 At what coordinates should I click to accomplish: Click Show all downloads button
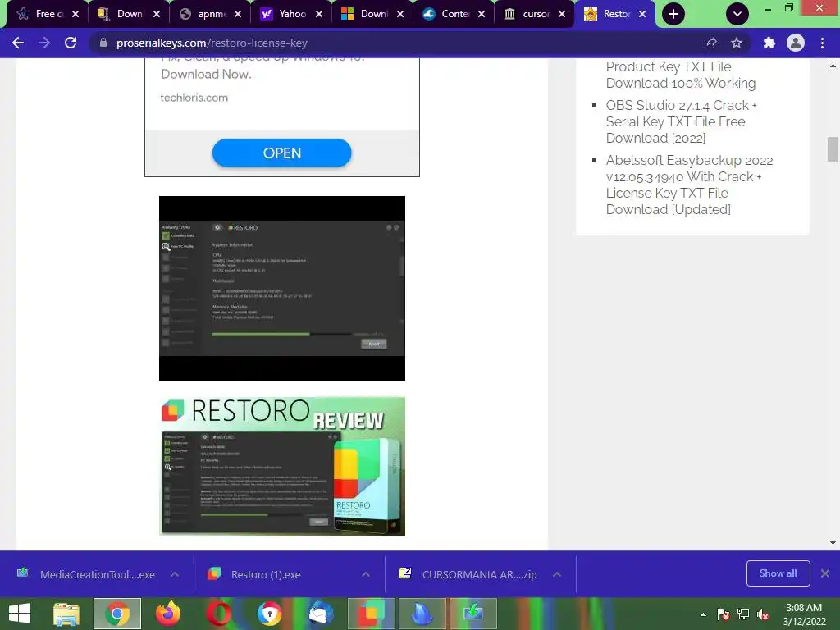(778, 573)
